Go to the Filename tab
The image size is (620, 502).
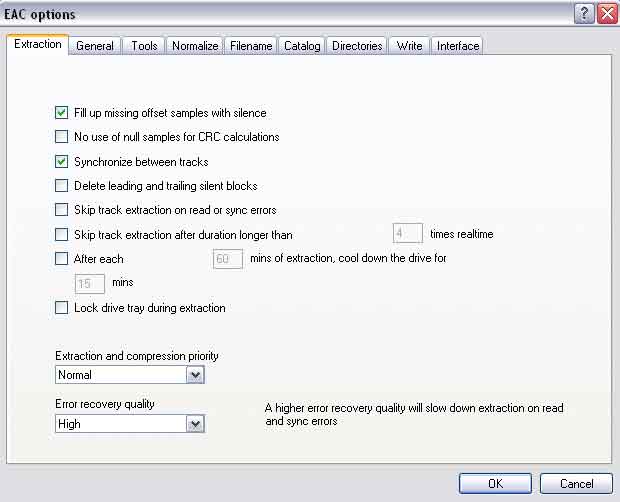(x=251, y=46)
